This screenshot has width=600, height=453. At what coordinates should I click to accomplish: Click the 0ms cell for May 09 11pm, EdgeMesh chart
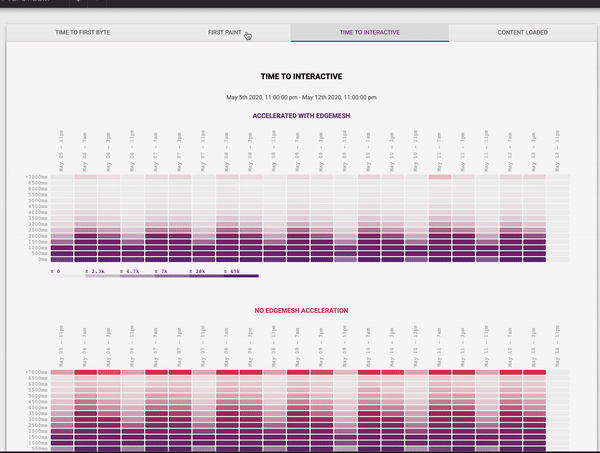tap(346, 259)
